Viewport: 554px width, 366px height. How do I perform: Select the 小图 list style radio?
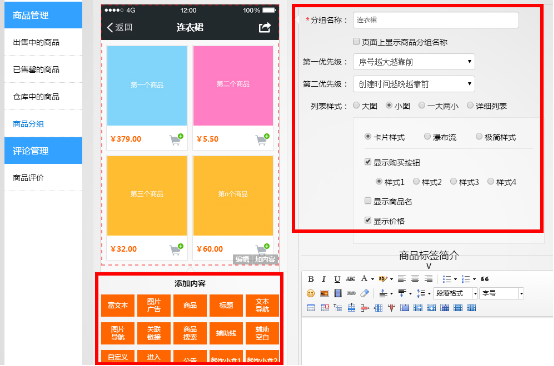389,105
